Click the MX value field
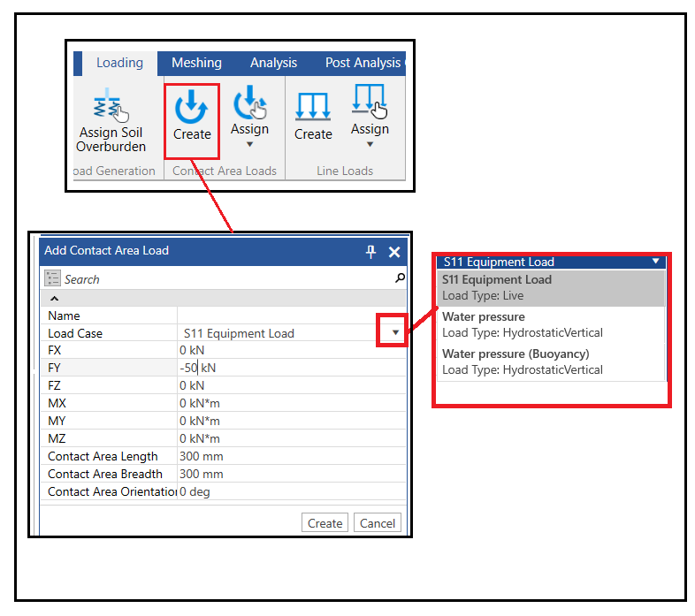The width and height of the screenshot is (695, 616). click(x=292, y=403)
